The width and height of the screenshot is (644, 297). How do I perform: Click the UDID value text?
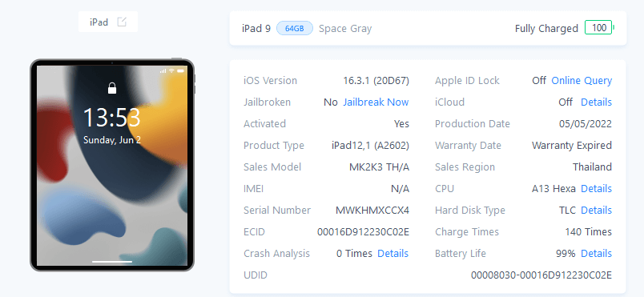click(x=541, y=275)
